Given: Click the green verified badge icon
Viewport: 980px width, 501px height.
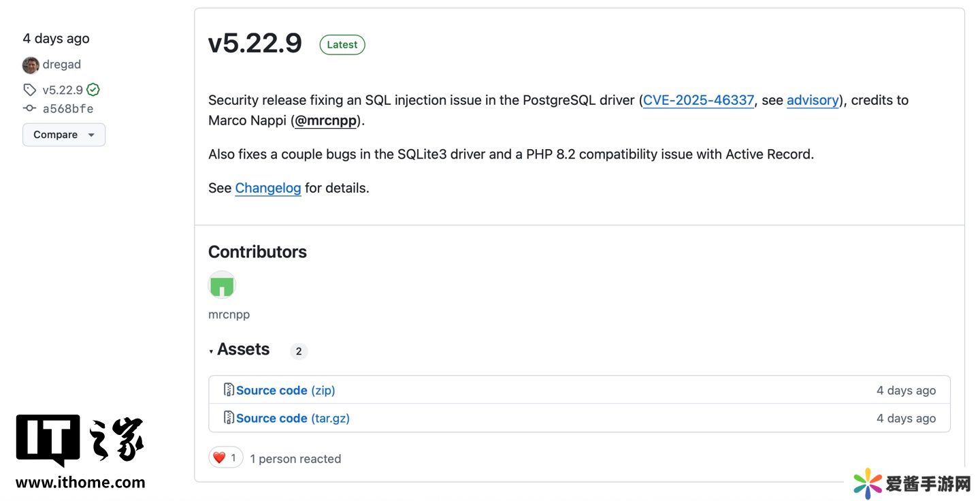Looking at the screenshot, I should (93, 90).
